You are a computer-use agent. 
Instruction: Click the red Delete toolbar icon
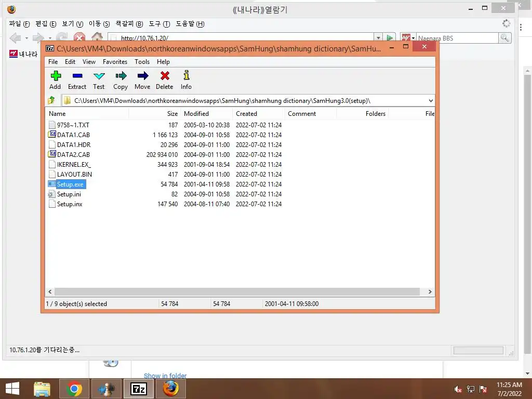point(165,80)
